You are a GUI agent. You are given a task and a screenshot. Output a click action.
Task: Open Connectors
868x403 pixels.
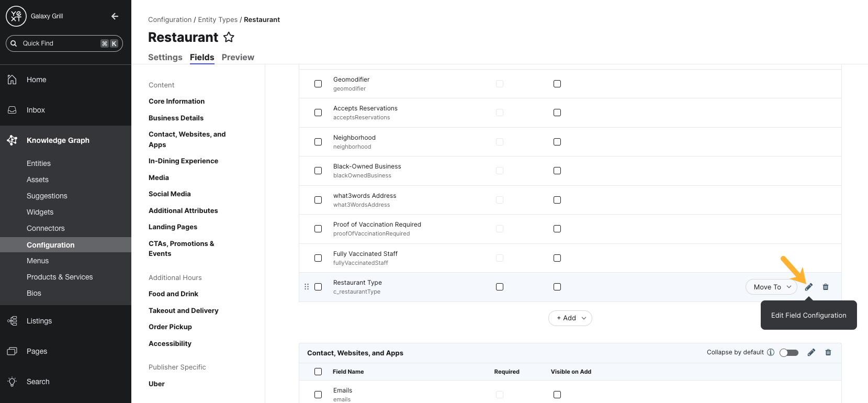coord(46,228)
